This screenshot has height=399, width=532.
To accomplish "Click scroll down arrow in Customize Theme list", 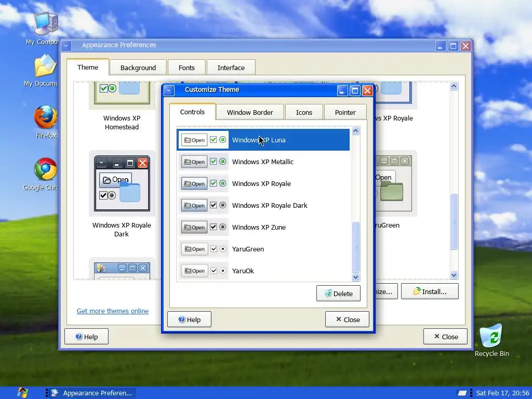I will coord(355,277).
